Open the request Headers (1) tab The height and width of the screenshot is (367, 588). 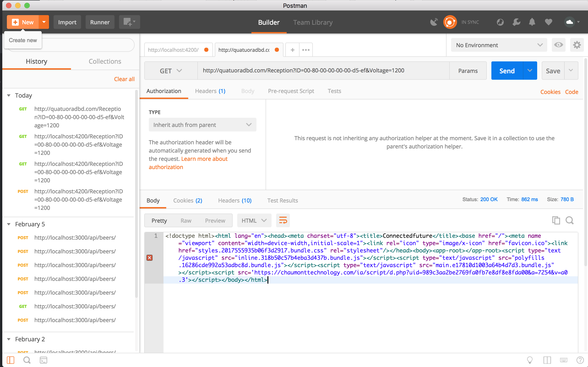pos(210,91)
